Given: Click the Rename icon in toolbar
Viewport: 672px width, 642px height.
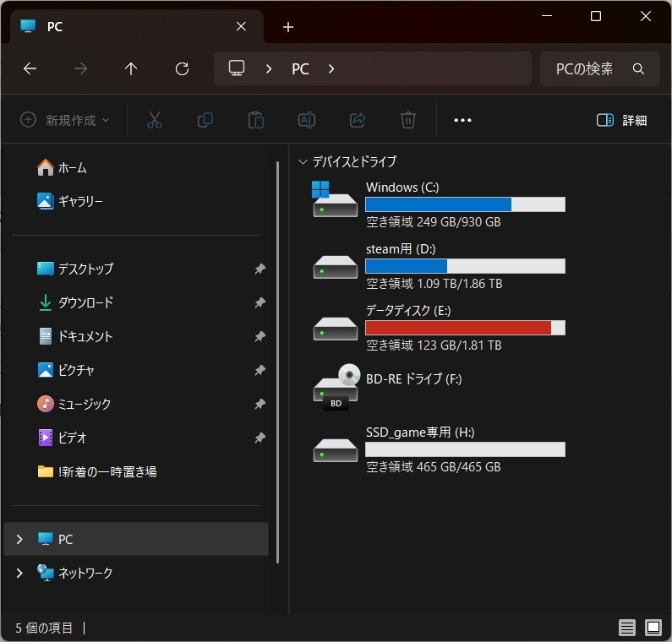Looking at the screenshot, I should [307, 120].
